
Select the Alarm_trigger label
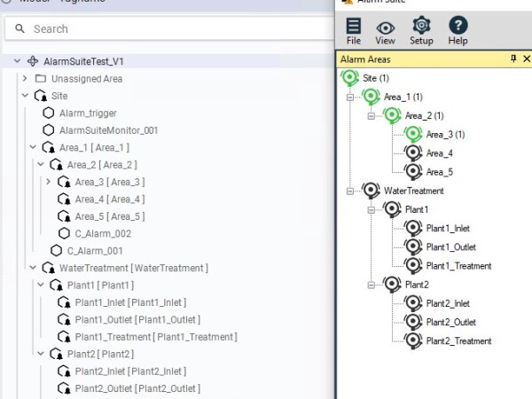[88, 113]
